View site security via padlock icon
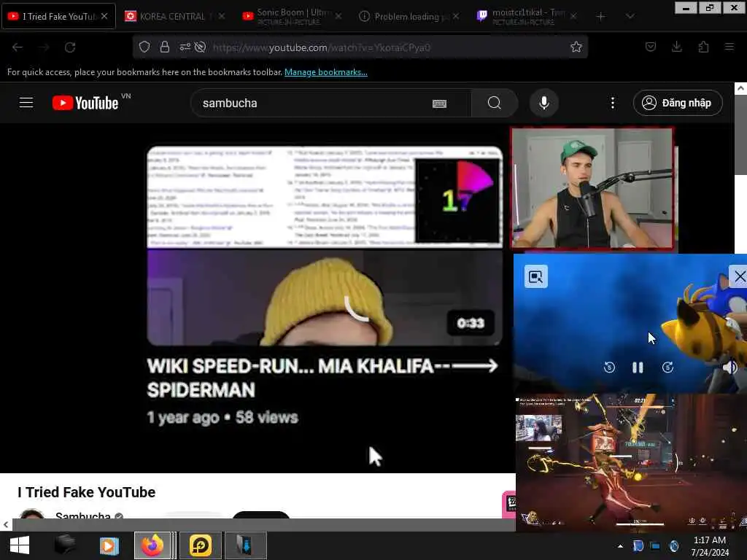 [x=165, y=47]
